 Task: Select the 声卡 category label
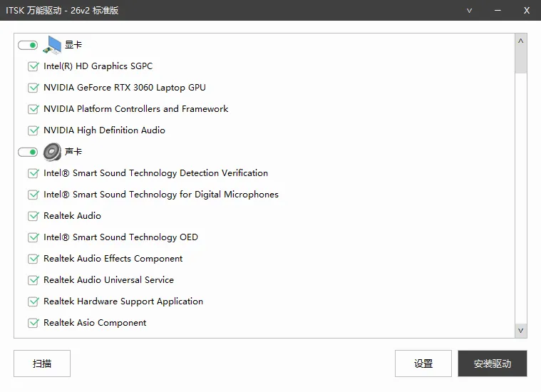click(x=73, y=152)
